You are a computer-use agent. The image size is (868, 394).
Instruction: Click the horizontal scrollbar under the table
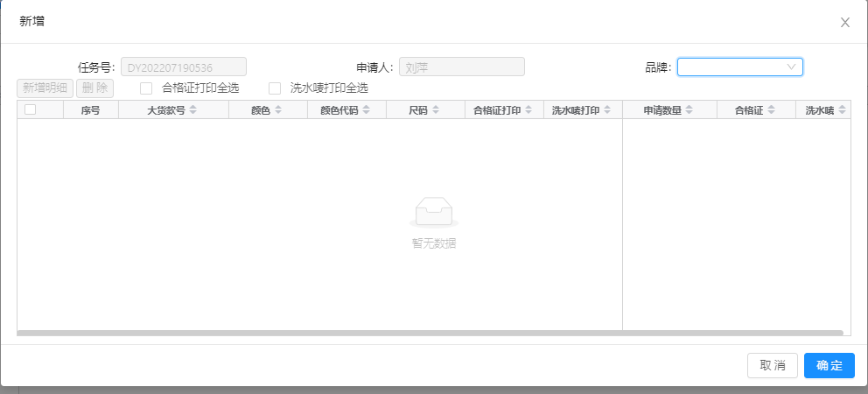[430, 333]
